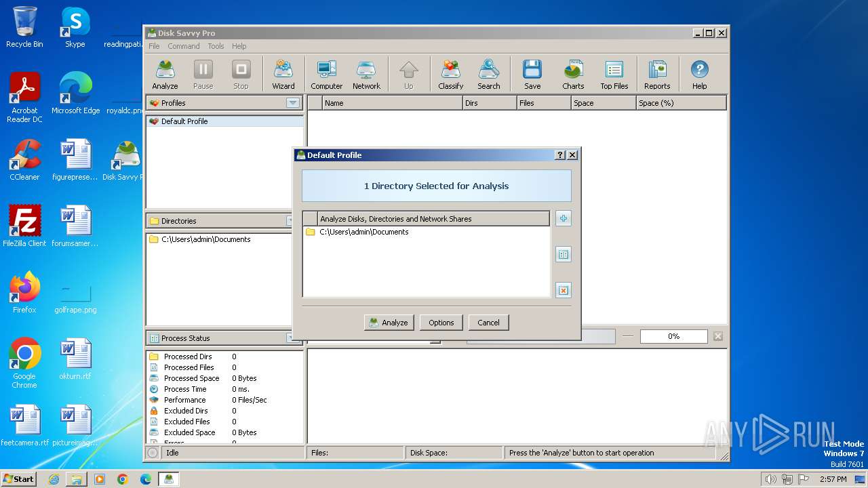Image resolution: width=868 pixels, height=488 pixels.
Task: Click the Files column header
Action: tap(543, 103)
